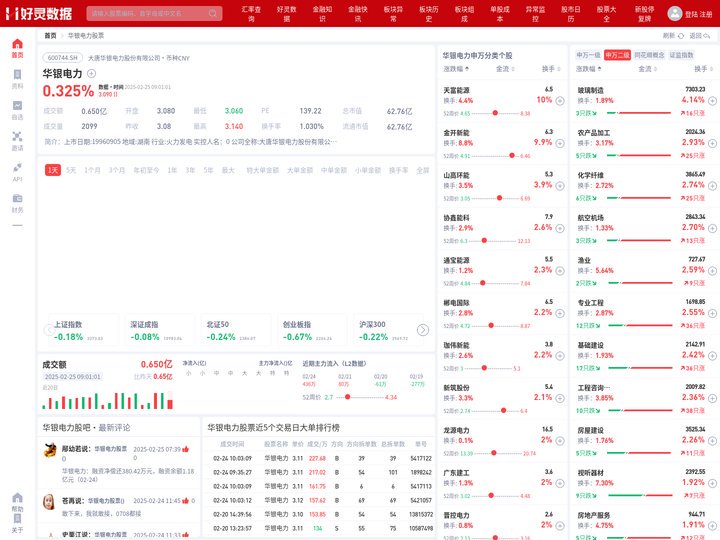Click previous arrow of index carousel
720x540 pixels.
click(x=49, y=330)
